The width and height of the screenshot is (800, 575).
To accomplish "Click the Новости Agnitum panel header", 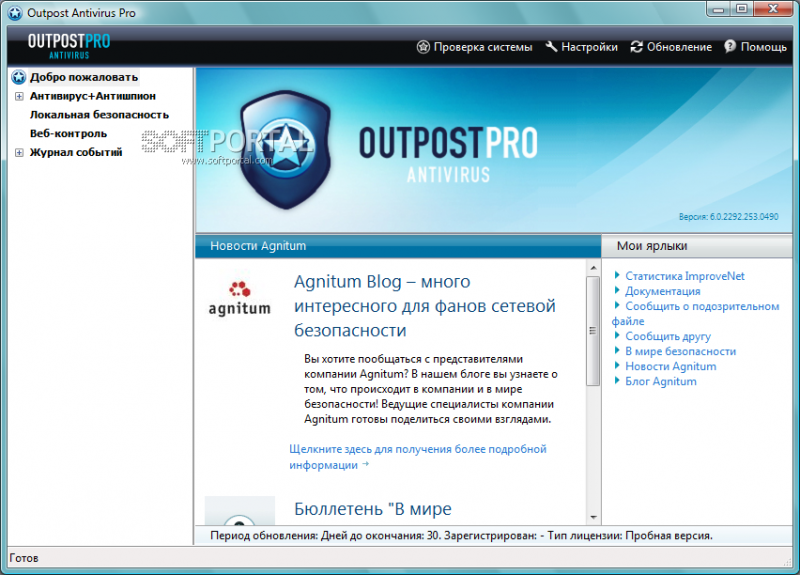I will (398, 246).
